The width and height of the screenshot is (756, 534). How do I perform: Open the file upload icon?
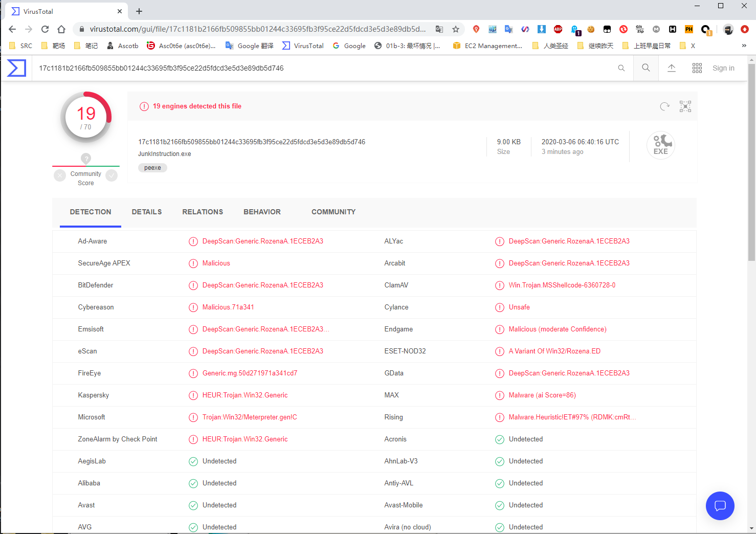(672, 68)
